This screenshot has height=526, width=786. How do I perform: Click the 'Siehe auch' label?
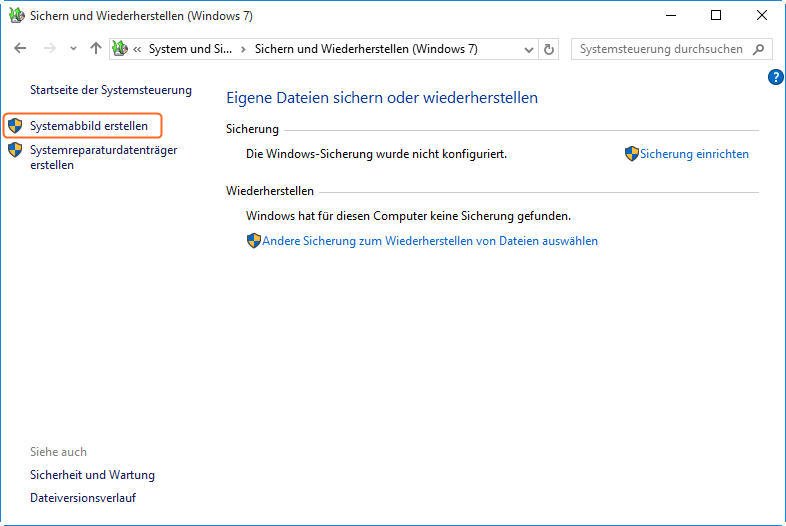(x=58, y=452)
